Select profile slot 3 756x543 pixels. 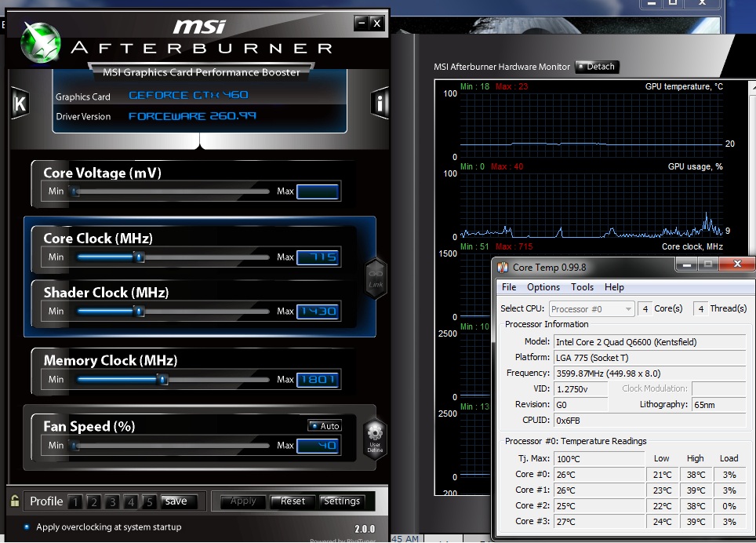[x=112, y=502]
